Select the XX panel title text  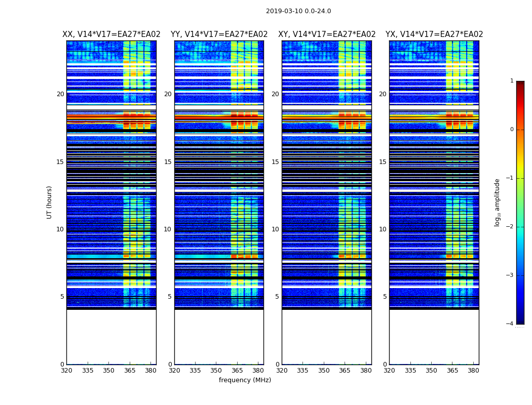111,34
